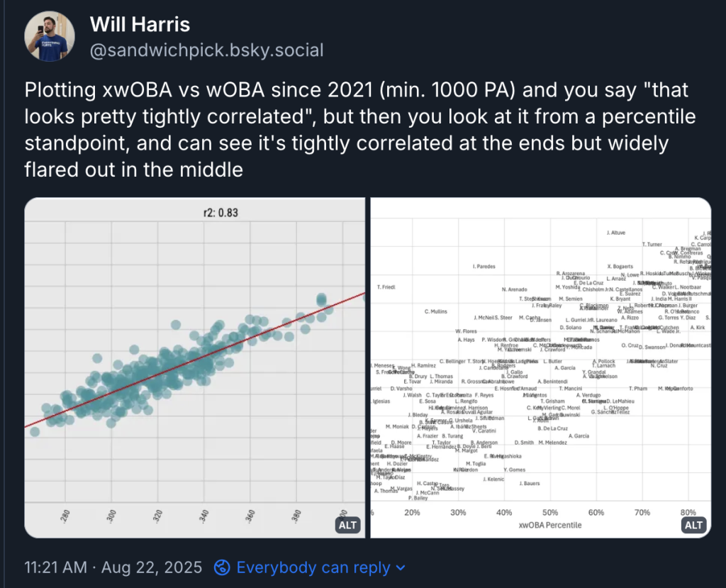Click Will Harris's profile avatar

coord(48,35)
